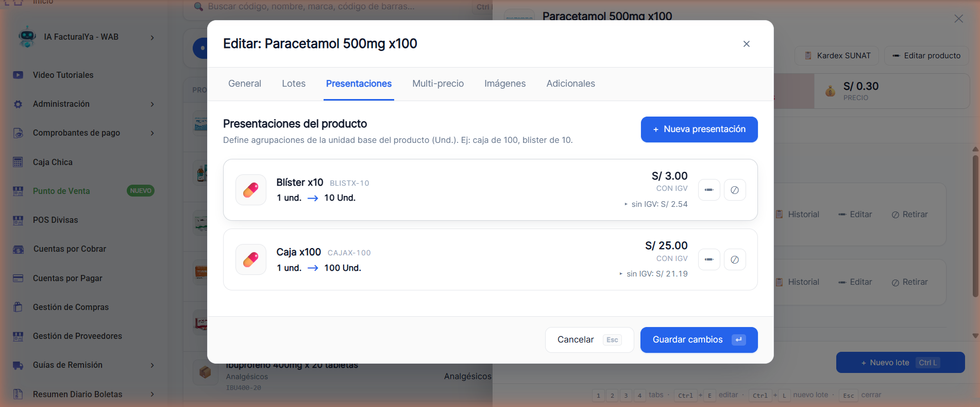Viewport: 980px width, 407px height.
Task: Open the Adicionales tab
Action: (570, 84)
